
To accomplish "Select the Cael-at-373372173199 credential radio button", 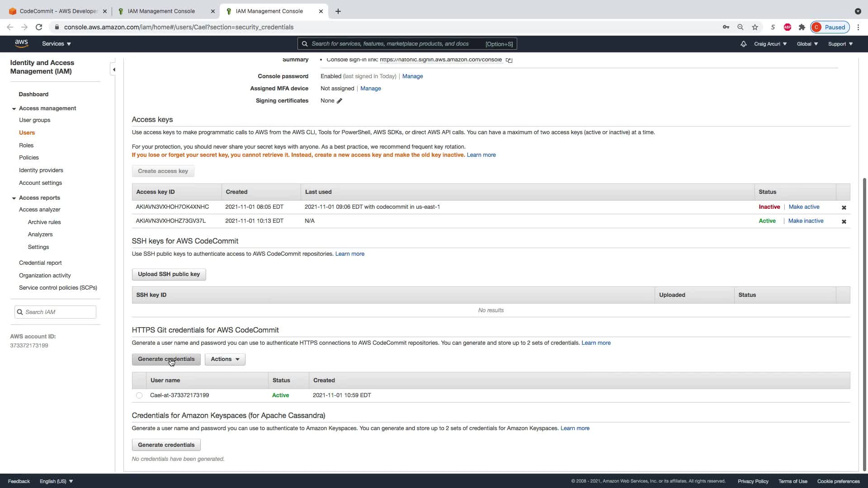I will [139, 395].
